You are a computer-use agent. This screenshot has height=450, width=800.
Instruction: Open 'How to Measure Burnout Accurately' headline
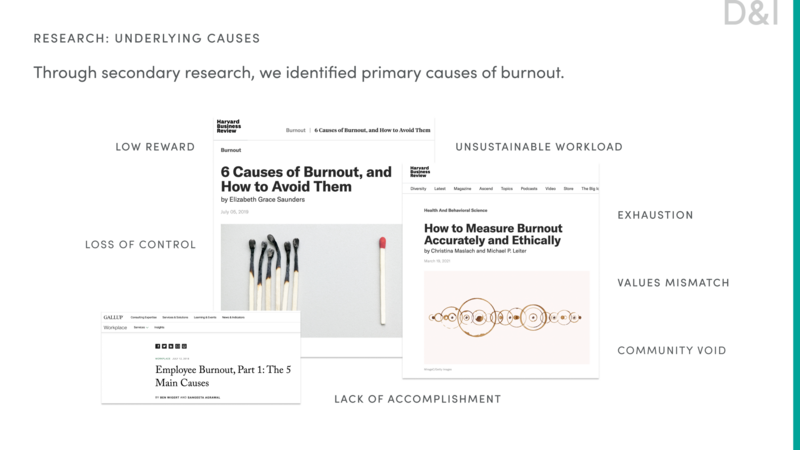click(x=493, y=234)
